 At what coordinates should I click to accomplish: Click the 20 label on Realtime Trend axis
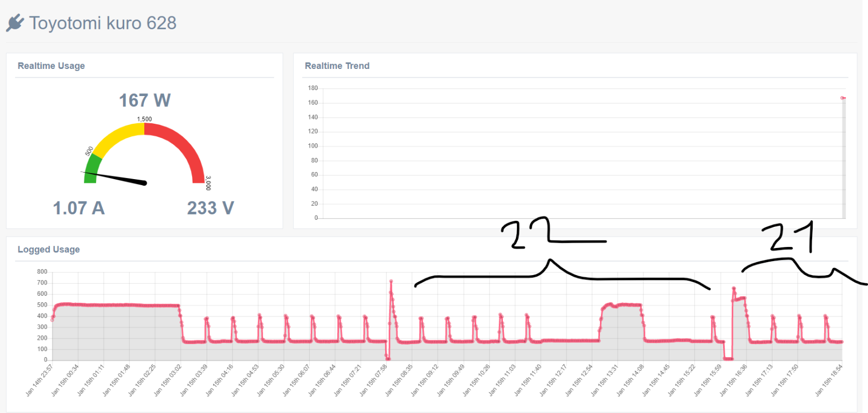(315, 204)
